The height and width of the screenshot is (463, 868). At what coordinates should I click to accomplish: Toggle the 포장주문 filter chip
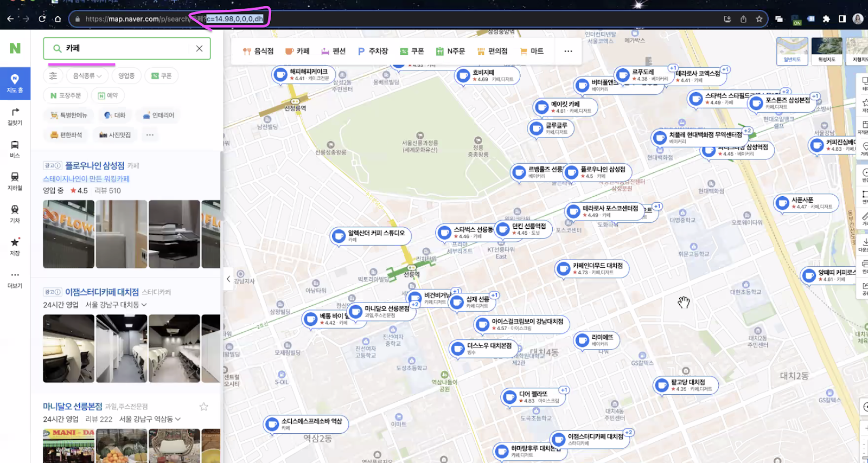point(66,95)
